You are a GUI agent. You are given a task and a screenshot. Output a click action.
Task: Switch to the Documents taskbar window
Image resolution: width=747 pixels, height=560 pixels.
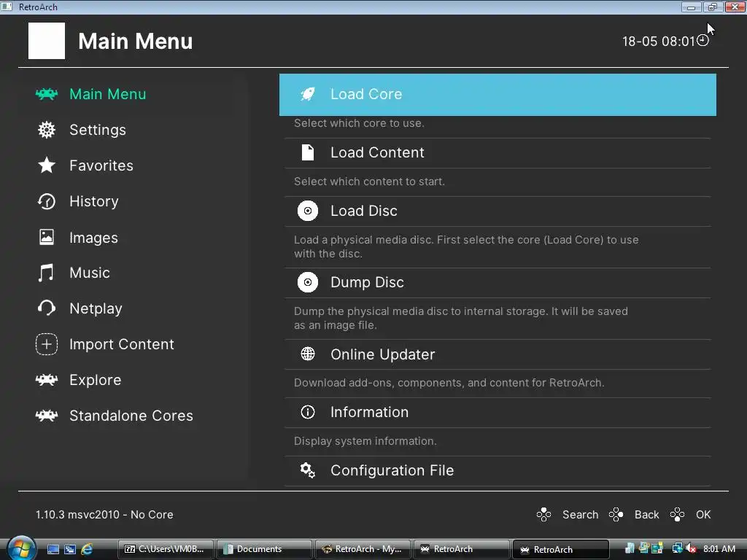pos(264,549)
